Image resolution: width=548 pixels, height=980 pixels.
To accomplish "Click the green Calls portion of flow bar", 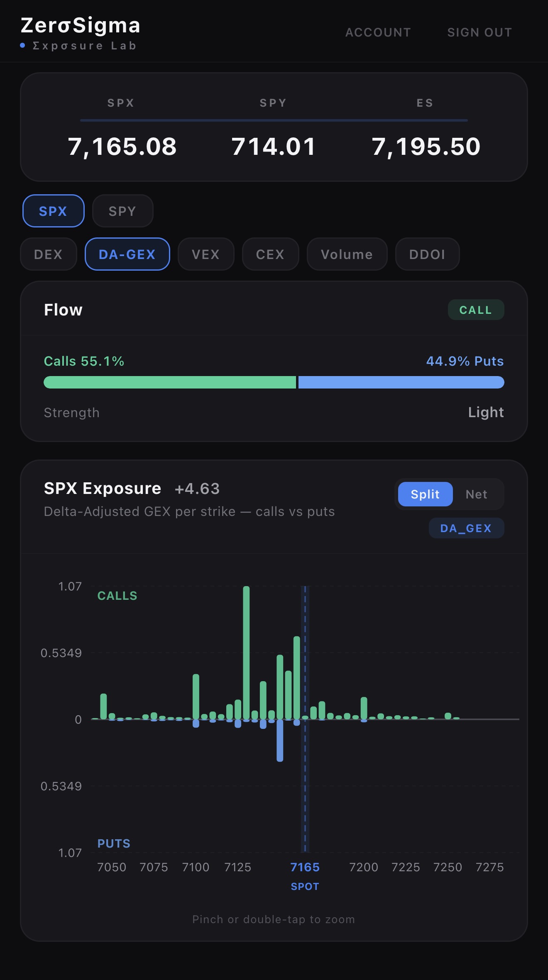I will [170, 382].
